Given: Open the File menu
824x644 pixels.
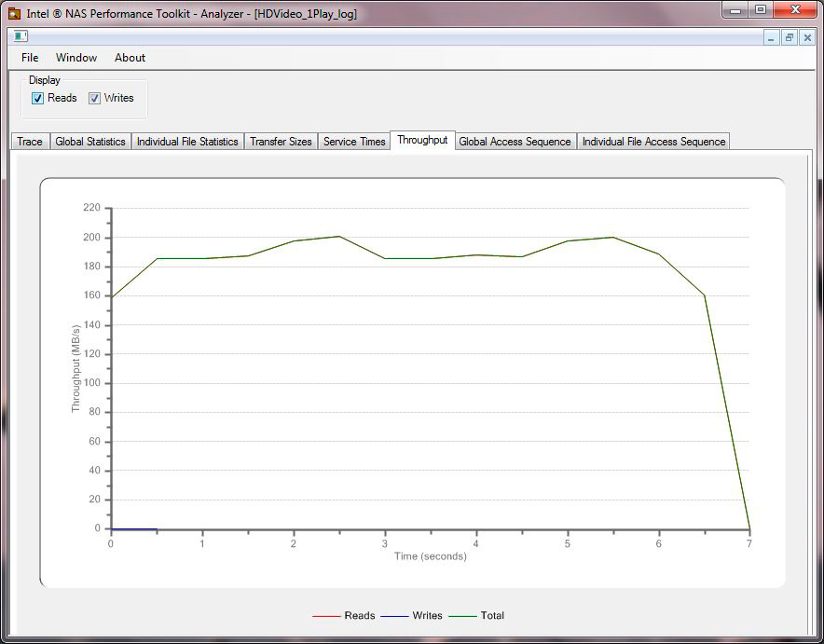Looking at the screenshot, I should (30, 58).
